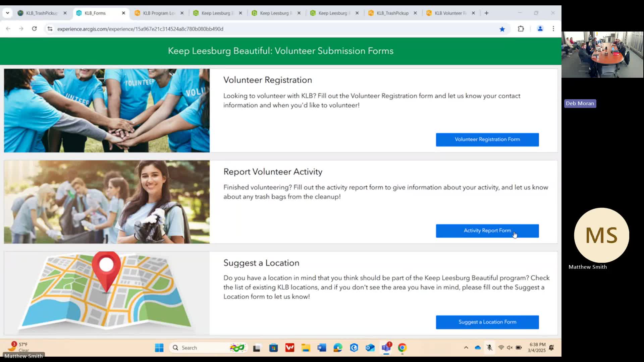The image size is (644, 362).
Task: Open Microsoft Teams from the taskbar
Action: coord(386,348)
